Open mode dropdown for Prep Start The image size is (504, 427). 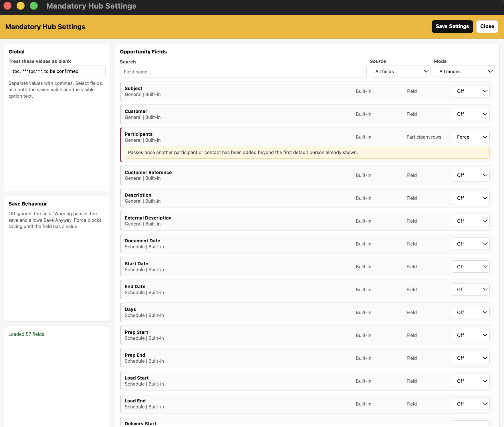(471, 335)
